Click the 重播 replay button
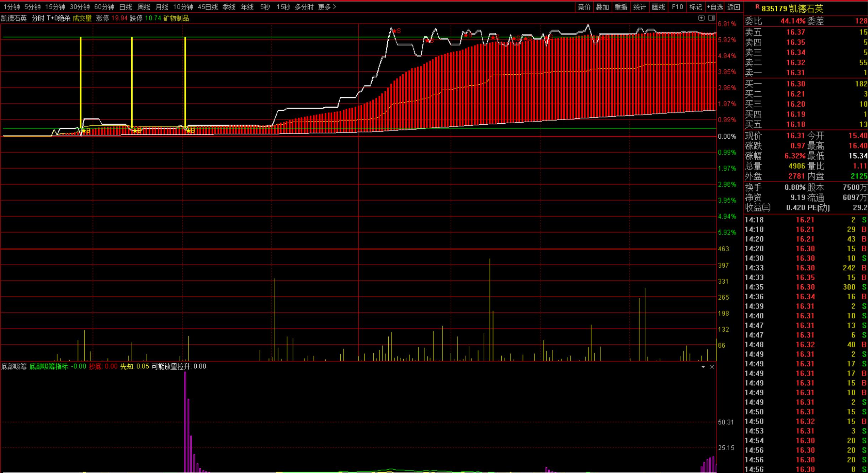868x473 pixels. 621,7
